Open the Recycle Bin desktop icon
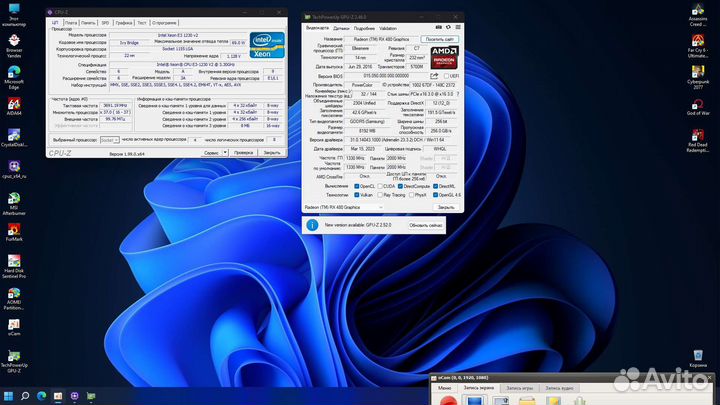The image size is (720, 405). [698, 359]
